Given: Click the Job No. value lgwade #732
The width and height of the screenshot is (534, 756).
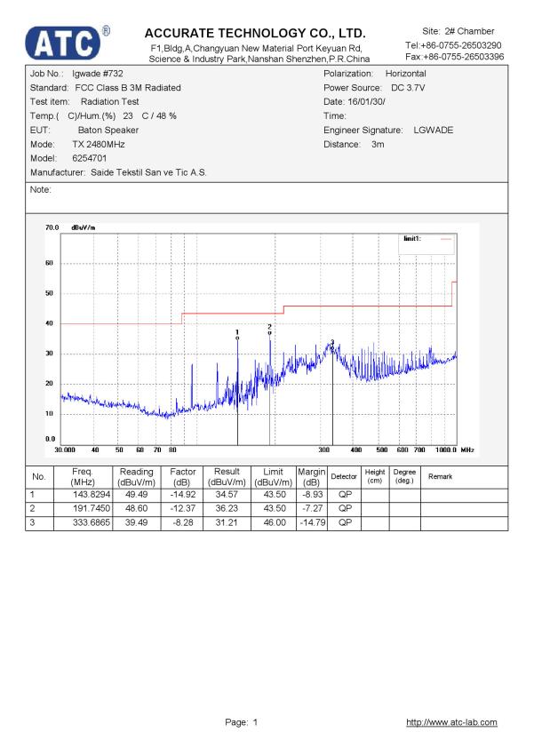Looking at the screenshot, I should [98, 73].
